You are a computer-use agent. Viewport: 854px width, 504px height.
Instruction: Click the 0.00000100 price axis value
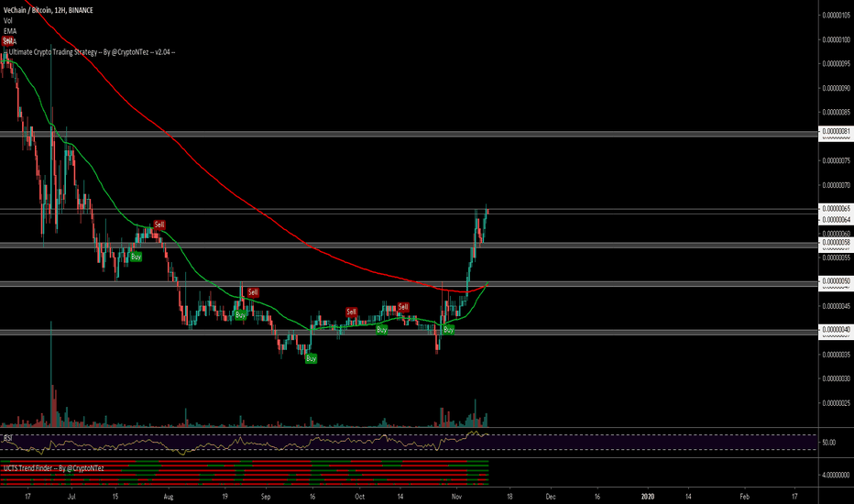pyautogui.click(x=836, y=39)
